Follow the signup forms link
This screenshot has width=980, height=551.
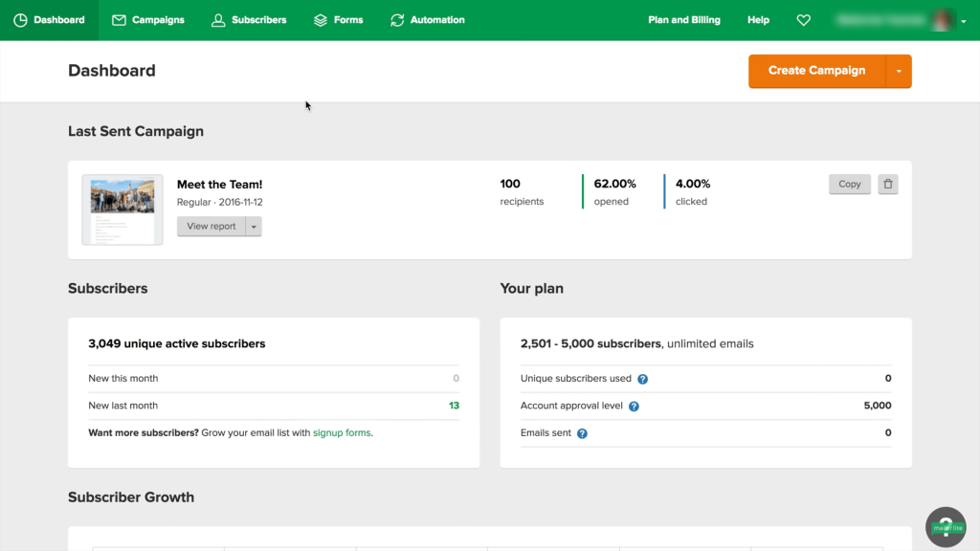[342, 433]
